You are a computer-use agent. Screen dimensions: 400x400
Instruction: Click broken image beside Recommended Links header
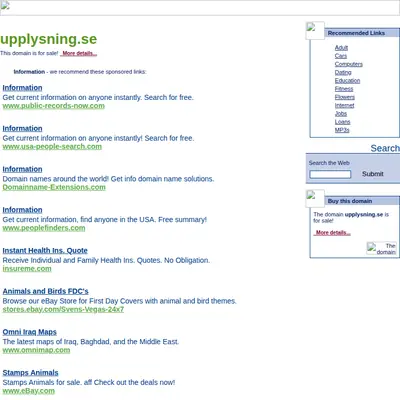315,31
